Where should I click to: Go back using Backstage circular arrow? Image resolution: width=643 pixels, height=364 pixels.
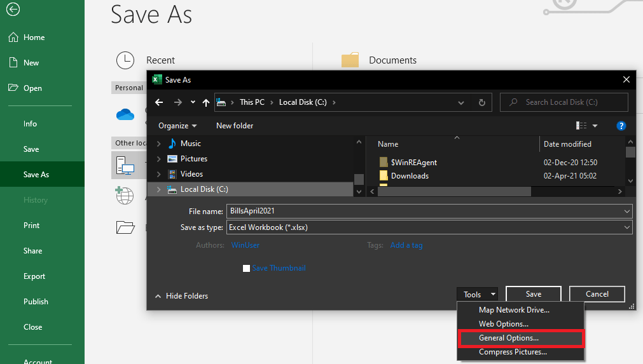pos(12,10)
